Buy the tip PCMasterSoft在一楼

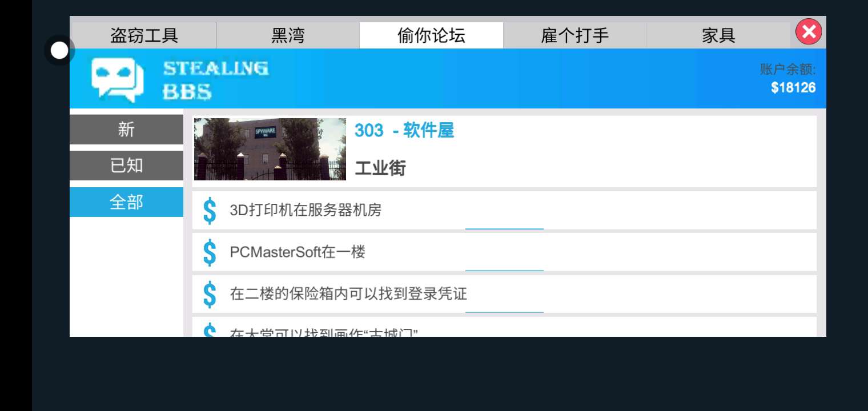[x=504, y=252]
